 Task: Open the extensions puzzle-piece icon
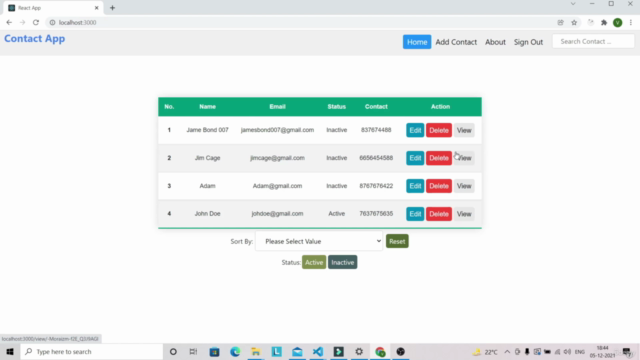[604, 22]
